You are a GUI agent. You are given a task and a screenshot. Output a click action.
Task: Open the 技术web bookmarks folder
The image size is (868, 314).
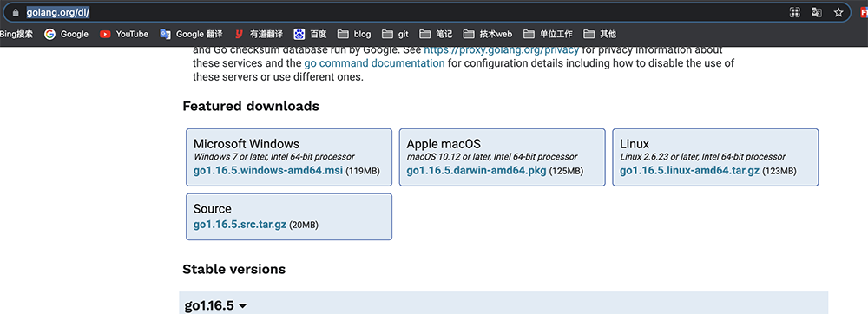[x=488, y=35]
